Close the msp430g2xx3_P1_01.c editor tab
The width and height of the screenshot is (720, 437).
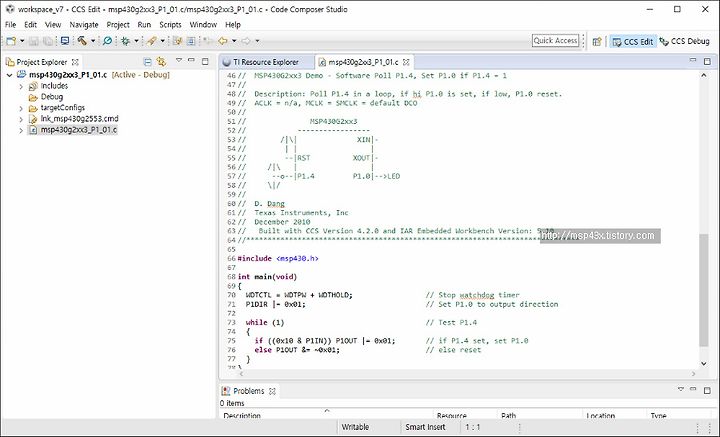coord(406,62)
